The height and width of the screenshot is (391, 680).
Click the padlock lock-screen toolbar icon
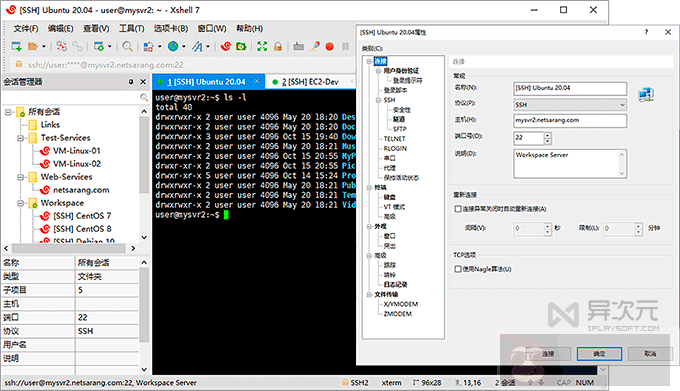[x=278, y=46]
